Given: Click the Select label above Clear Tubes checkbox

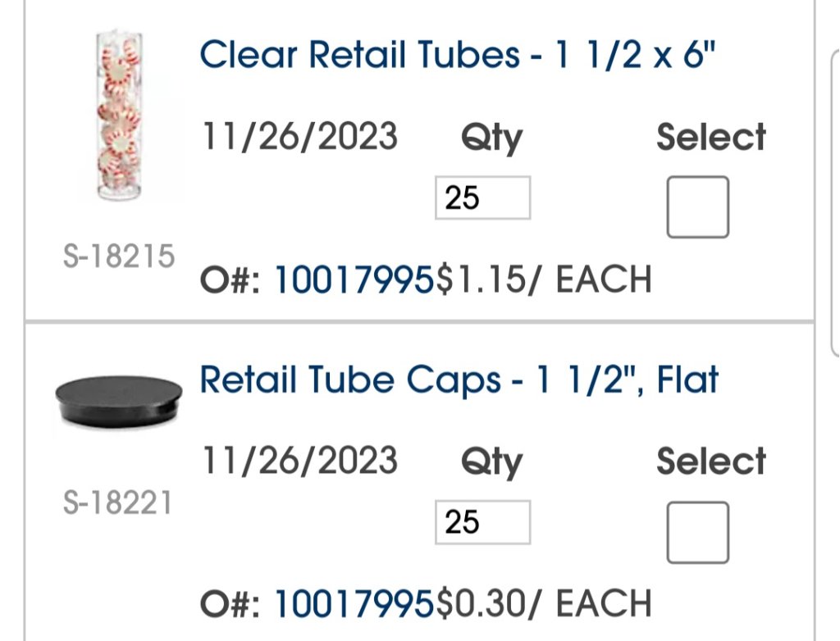Looking at the screenshot, I should [710, 137].
